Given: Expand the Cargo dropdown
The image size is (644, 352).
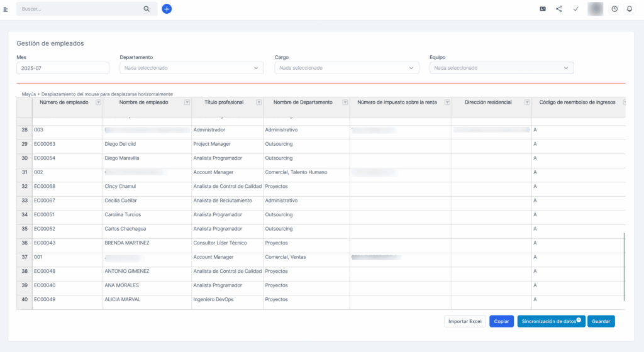Looking at the screenshot, I should (347, 68).
